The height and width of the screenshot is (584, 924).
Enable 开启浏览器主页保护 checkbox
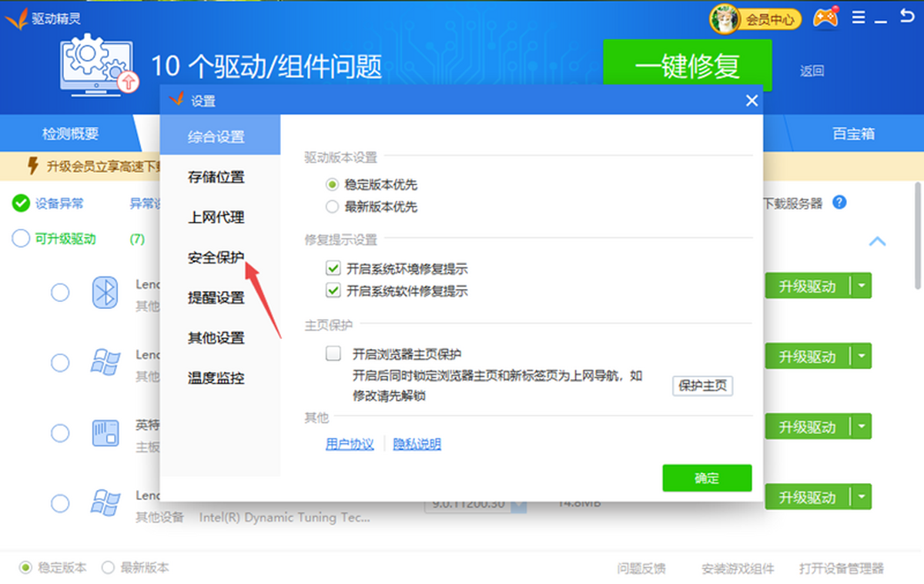(x=333, y=354)
